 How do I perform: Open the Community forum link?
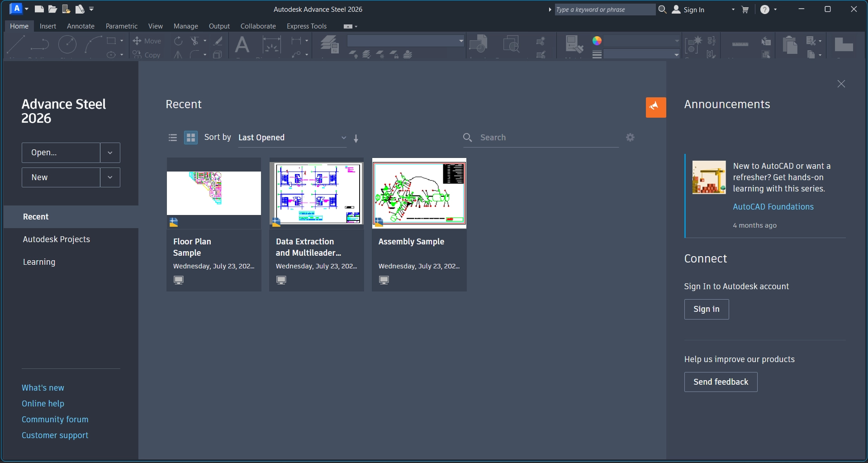point(55,420)
